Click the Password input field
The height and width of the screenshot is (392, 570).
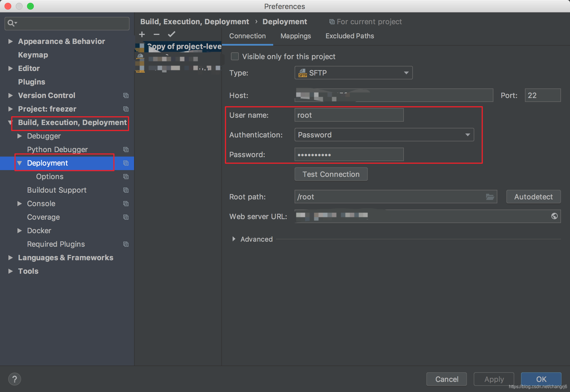point(349,154)
